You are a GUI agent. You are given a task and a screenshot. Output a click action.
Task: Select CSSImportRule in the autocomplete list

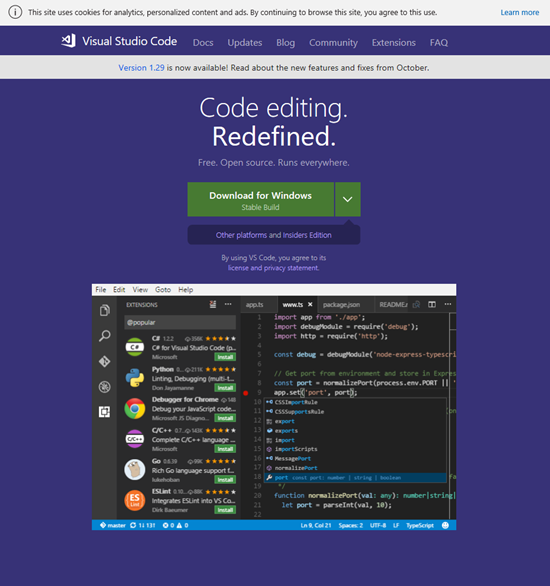pos(355,402)
